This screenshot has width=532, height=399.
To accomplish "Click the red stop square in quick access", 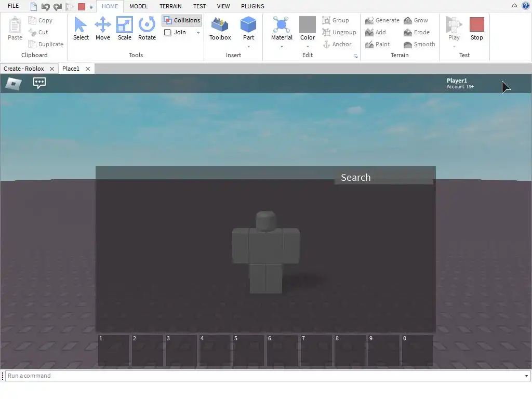I will tap(82, 6).
